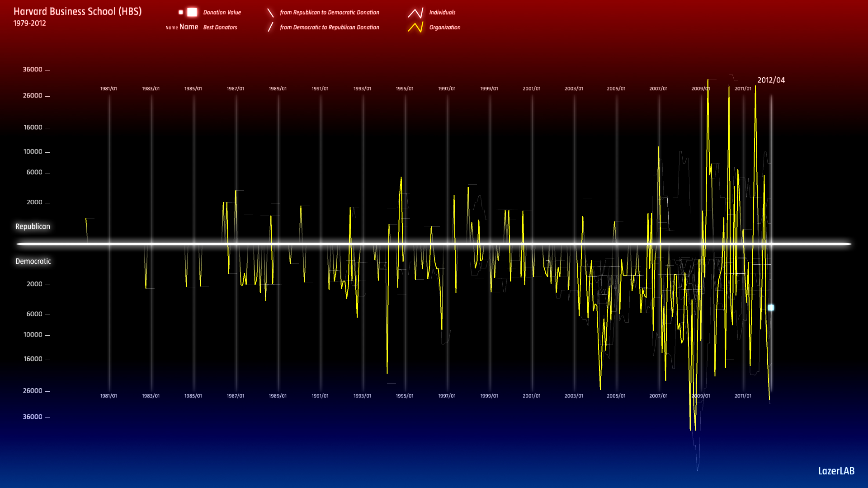Screen dimensions: 868x488
Task: Click the yellow Organization line icon
Action: point(415,27)
